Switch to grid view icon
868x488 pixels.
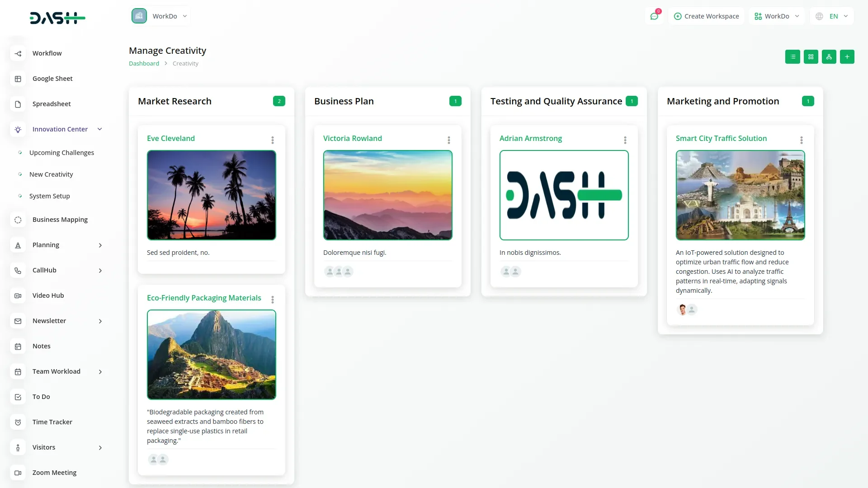coord(811,57)
